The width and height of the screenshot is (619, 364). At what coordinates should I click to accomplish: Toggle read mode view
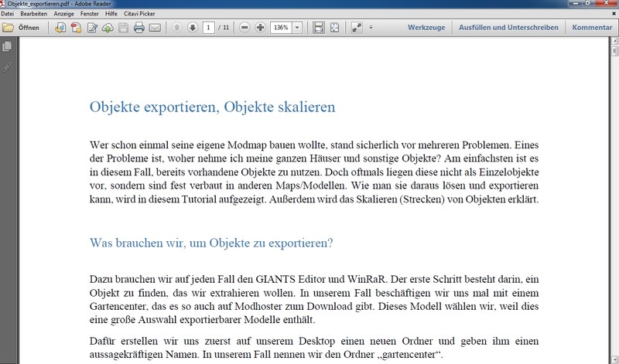[x=357, y=28]
